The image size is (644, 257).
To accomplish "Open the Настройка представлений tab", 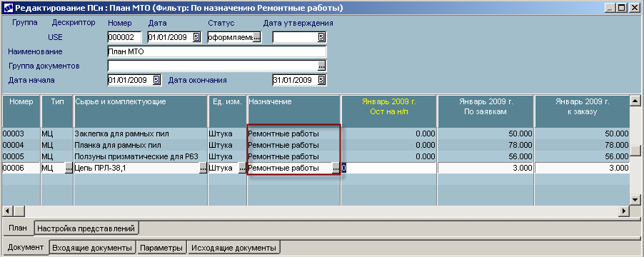I will click(x=86, y=228).
